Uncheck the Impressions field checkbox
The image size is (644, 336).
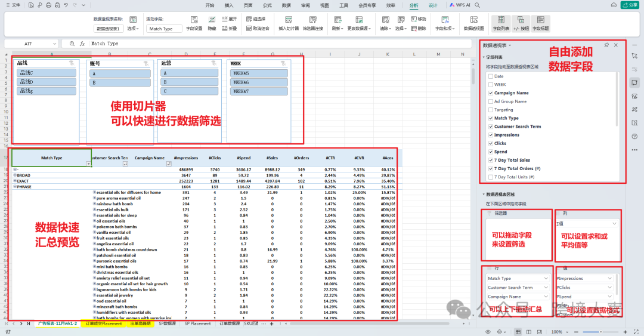pyautogui.click(x=491, y=135)
